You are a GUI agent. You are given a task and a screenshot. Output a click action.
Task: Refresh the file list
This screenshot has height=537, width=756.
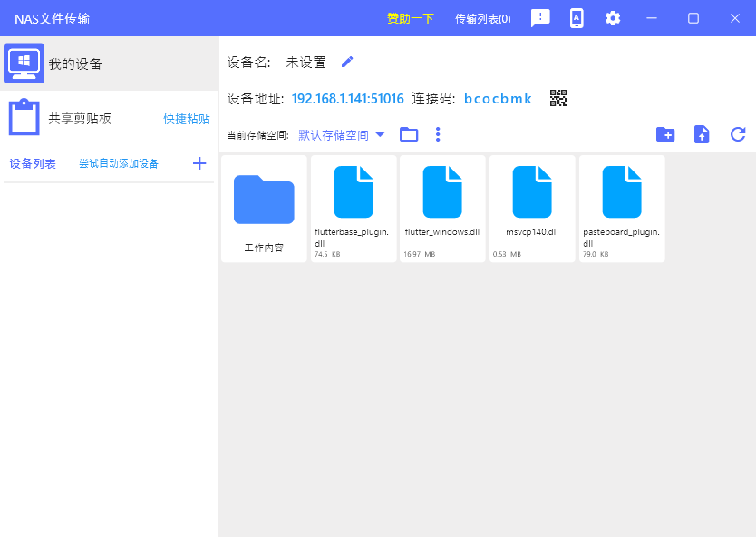tap(738, 134)
